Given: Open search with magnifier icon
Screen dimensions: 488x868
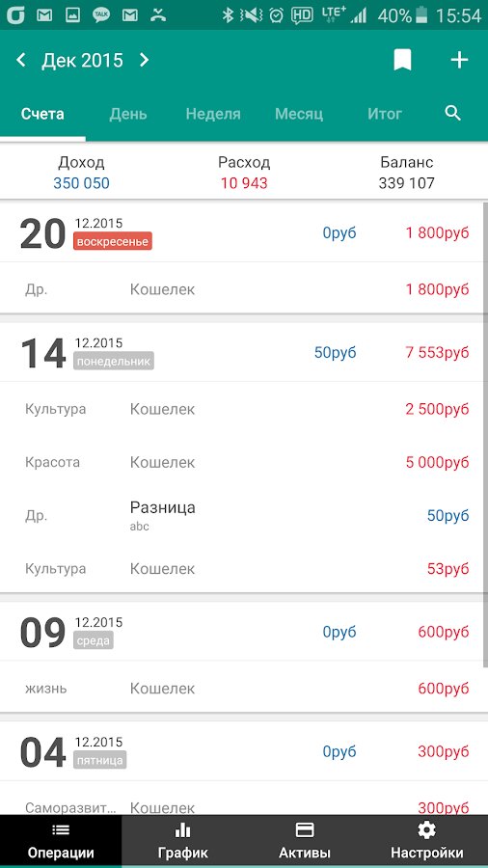Looking at the screenshot, I should click(x=453, y=114).
